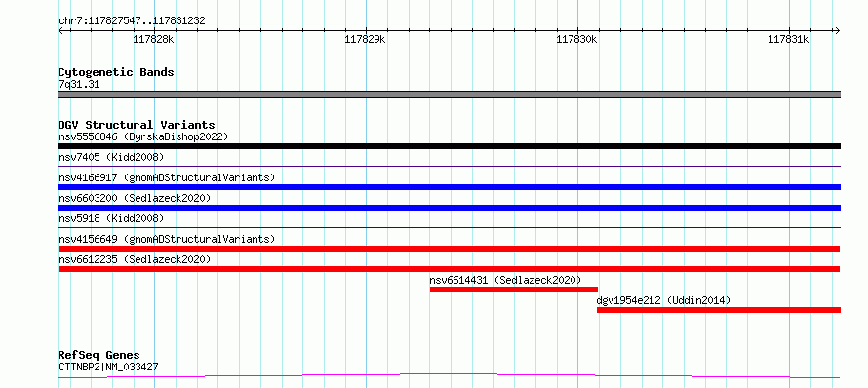Click the nsv4166917 (gnomADStructuralVariants) label
Screen dimensions: 868x388
coord(167,177)
